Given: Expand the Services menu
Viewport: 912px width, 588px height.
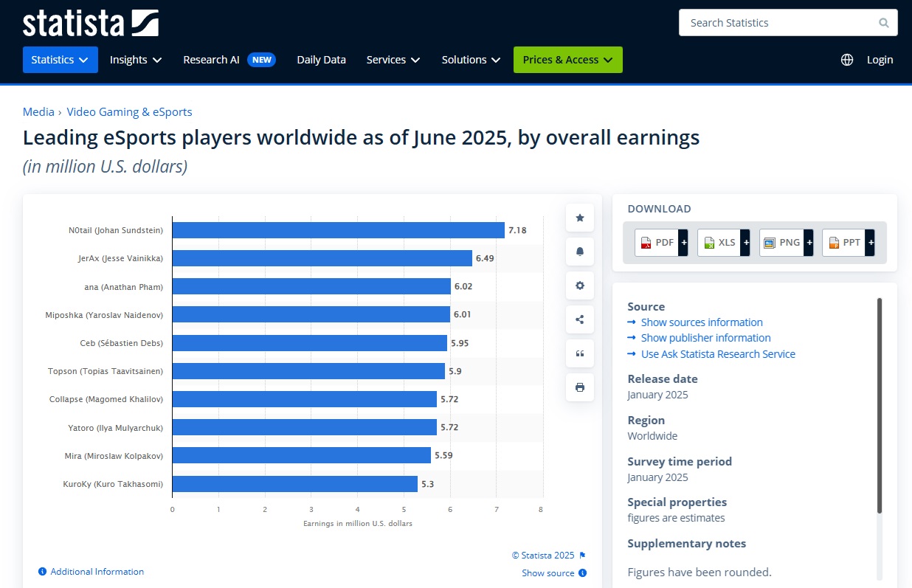Looking at the screenshot, I should 393,60.
